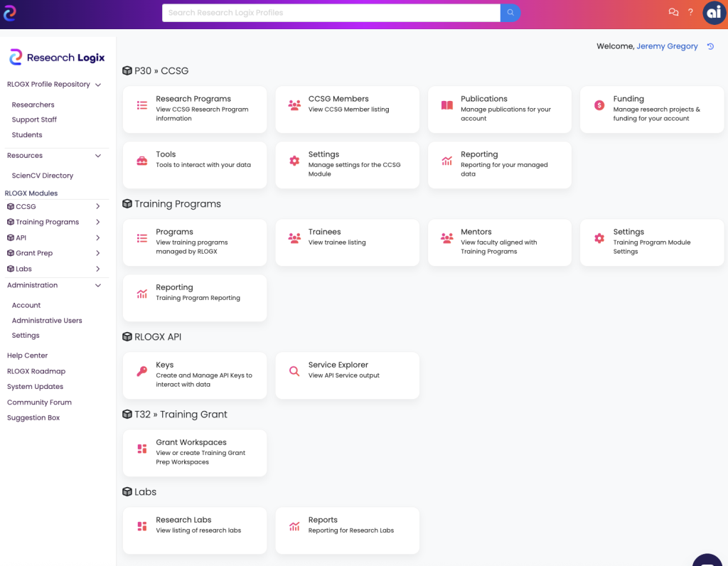The height and width of the screenshot is (566, 728).
Task: Click the help question mark icon
Action: [x=690, y=13]
